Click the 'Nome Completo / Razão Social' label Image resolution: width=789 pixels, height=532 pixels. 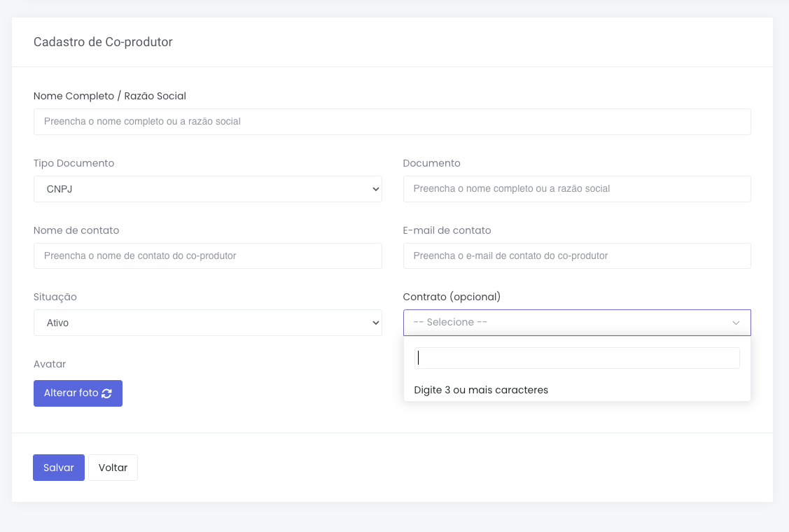click(x=110, y=96)
